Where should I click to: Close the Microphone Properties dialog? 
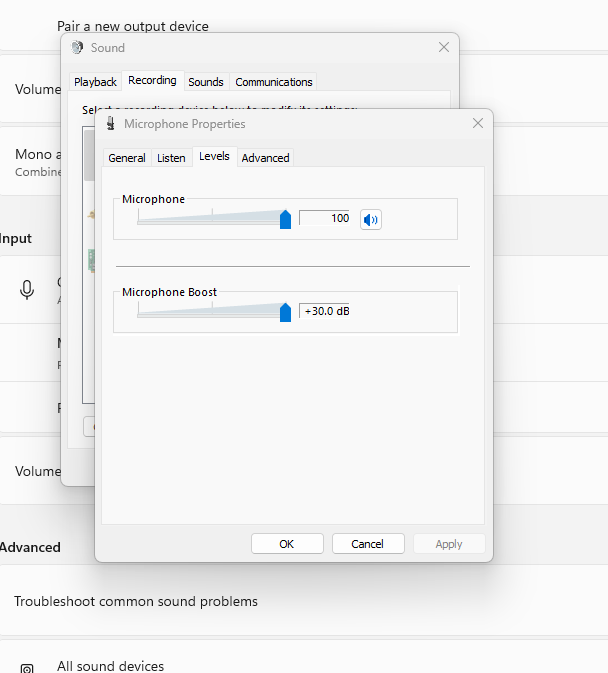point(477,124)
